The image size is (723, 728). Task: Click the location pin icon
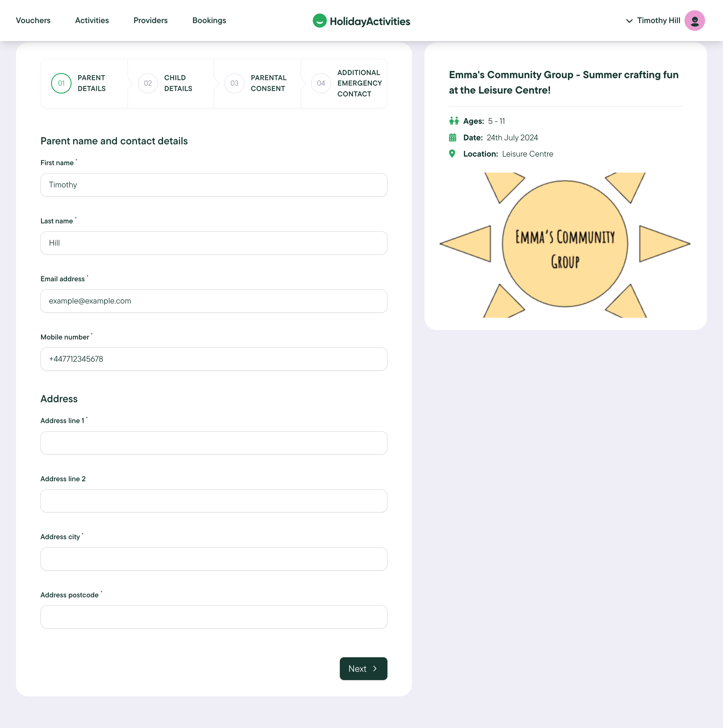click(x=452, y=154)
